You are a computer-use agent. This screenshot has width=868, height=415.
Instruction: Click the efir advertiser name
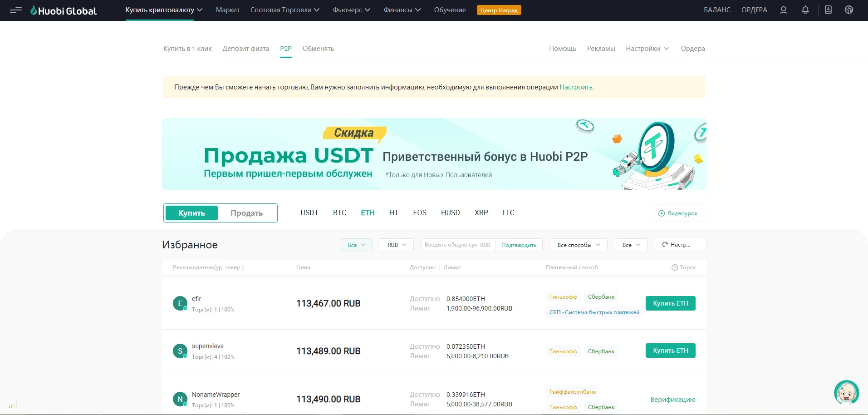(x=196, y=299)
